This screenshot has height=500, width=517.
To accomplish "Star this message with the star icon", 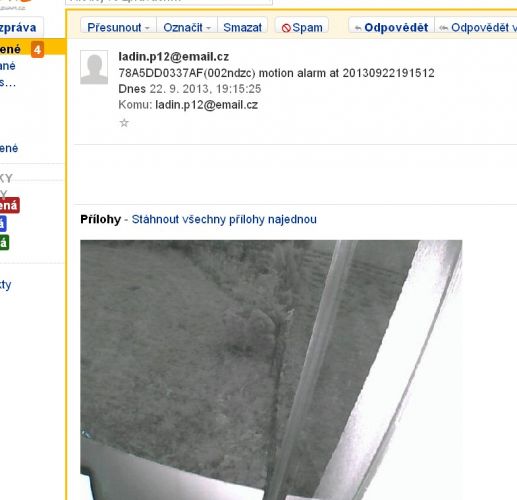I will point(124,123).
